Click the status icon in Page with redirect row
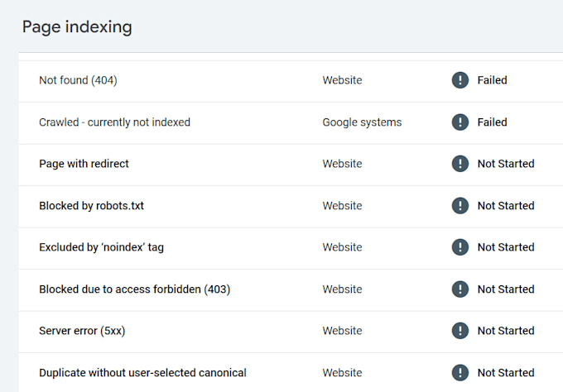The image size is (563, 392). point(460,164)
